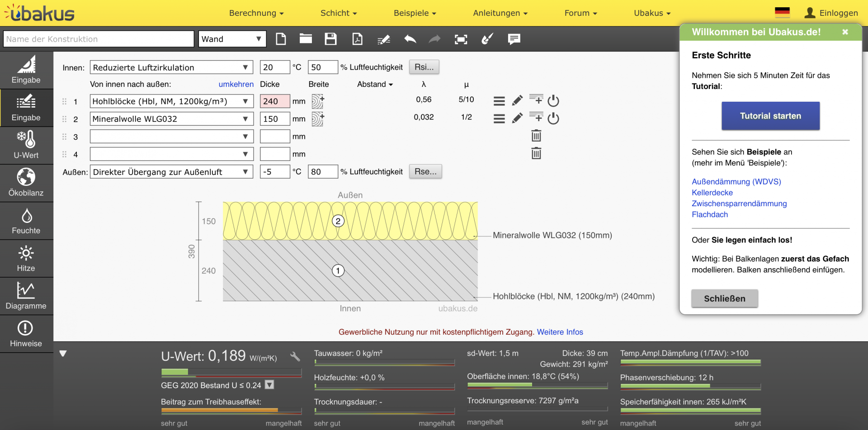This screenshot has width=868, height=430.
Task: Open the German flag language selector
Action: (782, 13)
